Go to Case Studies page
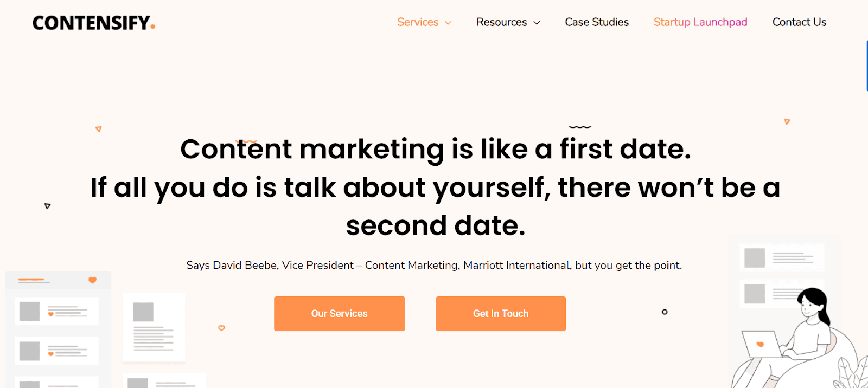 (x=597, y=22)
